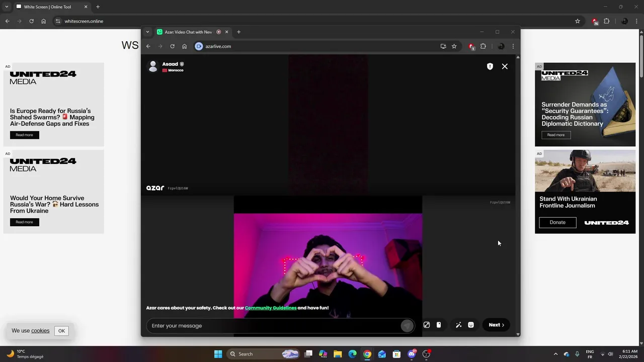Open three-dot menu in White Screen window
Viewport: 644px width, 362px height.
pyautogui.click(x=637, y=21)
